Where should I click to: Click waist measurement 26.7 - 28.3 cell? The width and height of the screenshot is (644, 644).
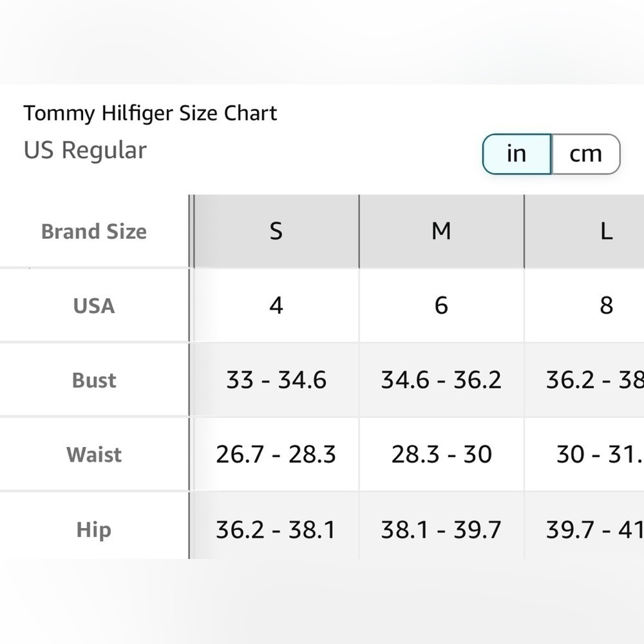[276, 454]
